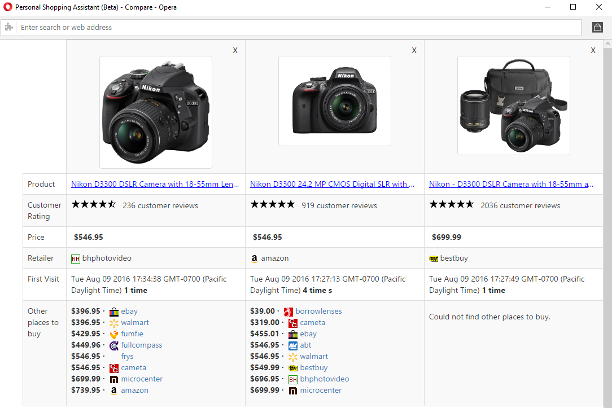
Task: Click the amazon logo icon in Retailer row
Action: click(x=254, y=258)
